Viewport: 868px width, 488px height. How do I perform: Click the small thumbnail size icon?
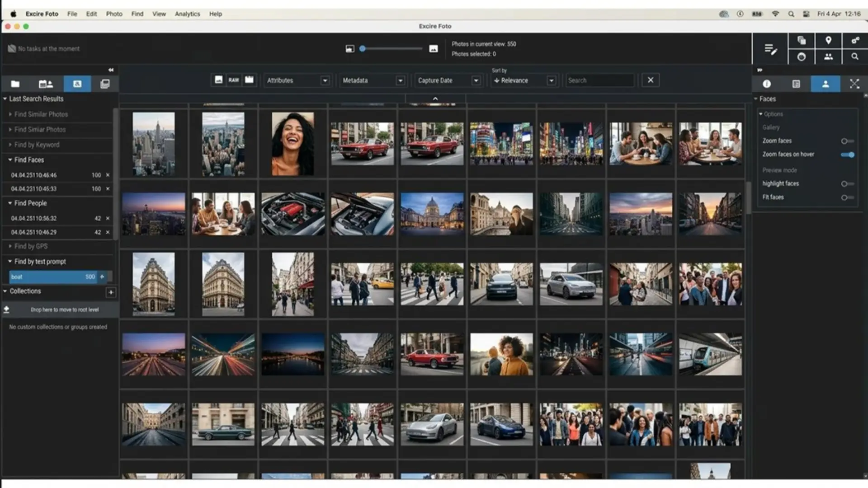click(350, 49)
